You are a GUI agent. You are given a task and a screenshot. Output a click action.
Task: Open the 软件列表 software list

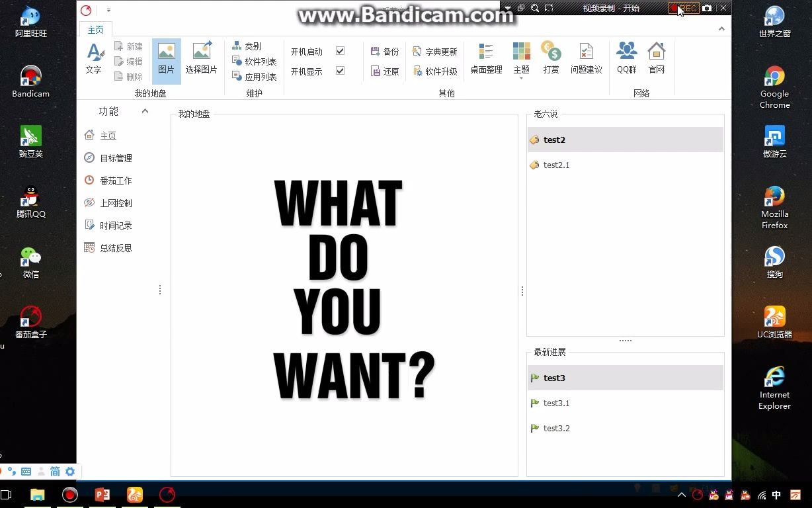255,62
